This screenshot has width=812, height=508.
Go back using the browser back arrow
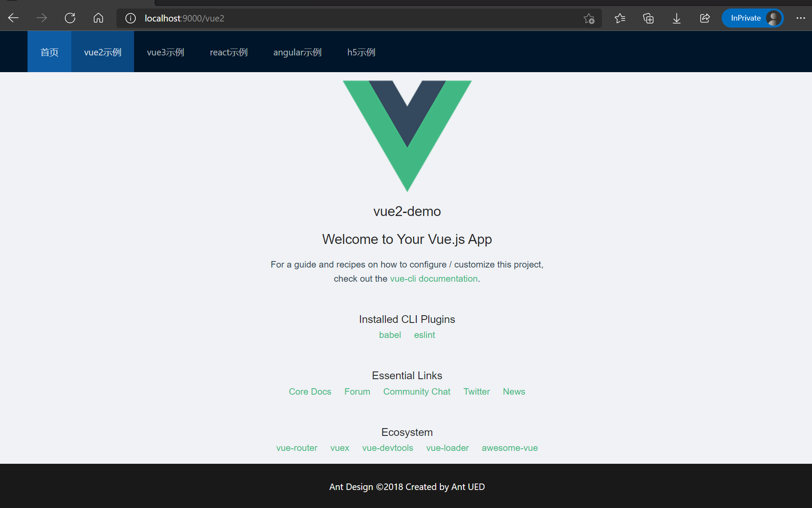13,18
